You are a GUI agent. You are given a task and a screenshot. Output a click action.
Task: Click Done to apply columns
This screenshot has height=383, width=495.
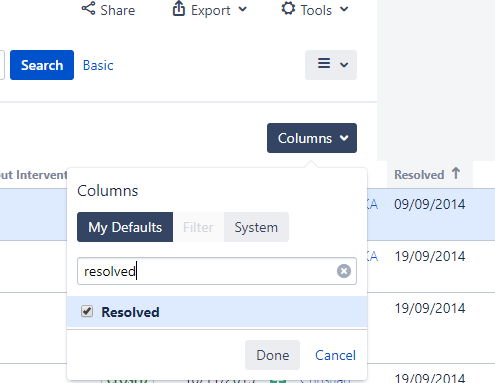tap(272, 355)
